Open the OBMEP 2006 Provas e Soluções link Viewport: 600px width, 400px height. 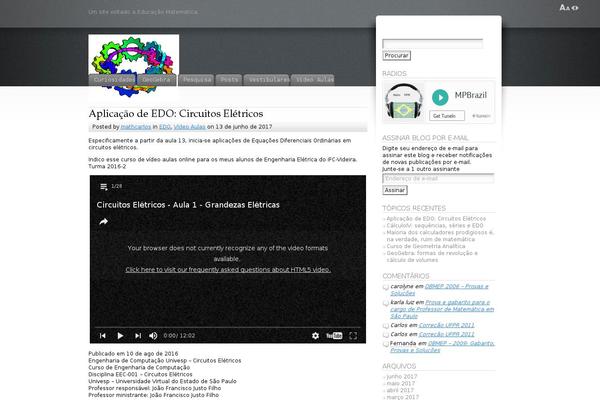439,290
